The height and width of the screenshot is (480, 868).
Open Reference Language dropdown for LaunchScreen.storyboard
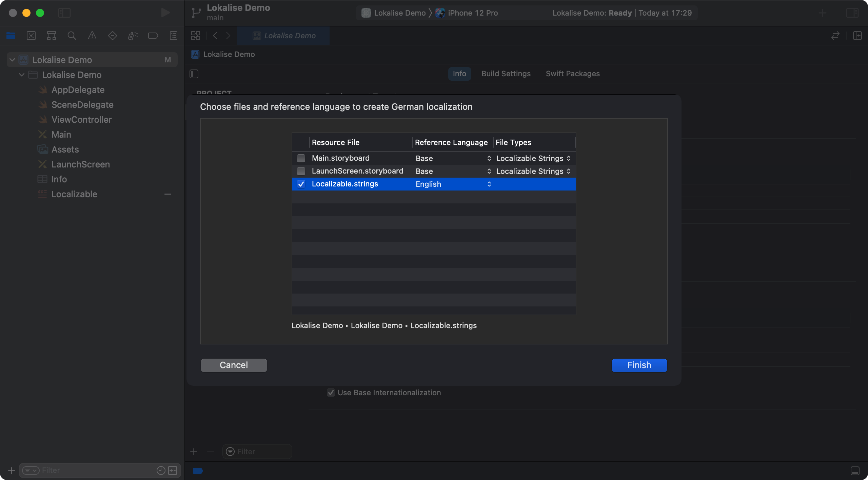click(x=453, y=171)
